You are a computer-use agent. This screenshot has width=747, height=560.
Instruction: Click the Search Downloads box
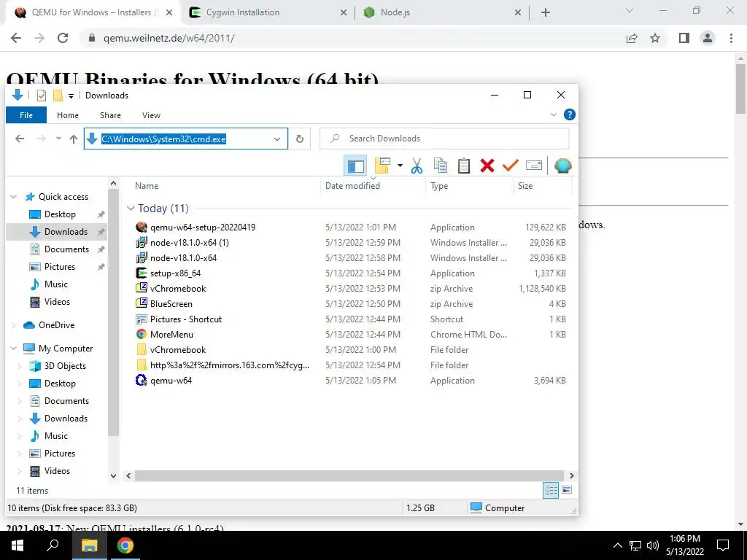pos(444,139)
